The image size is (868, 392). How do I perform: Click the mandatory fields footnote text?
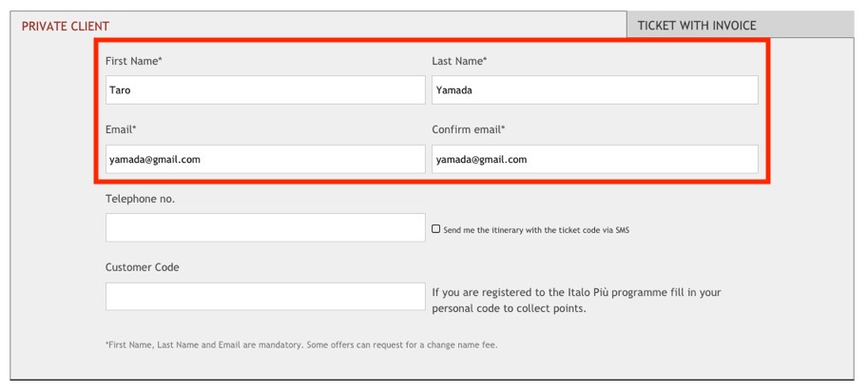coord(301,344)
